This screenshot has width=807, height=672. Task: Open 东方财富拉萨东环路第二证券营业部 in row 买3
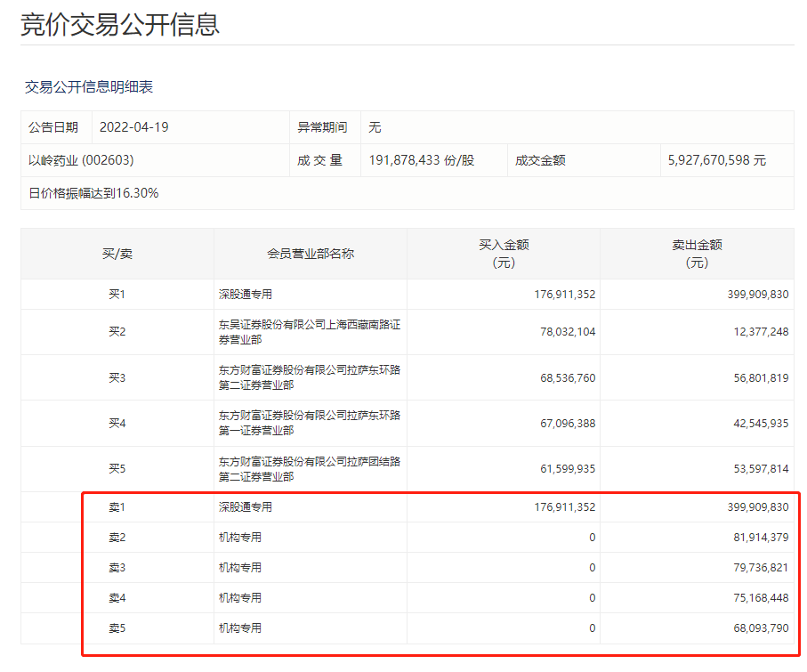pos(310,377)
